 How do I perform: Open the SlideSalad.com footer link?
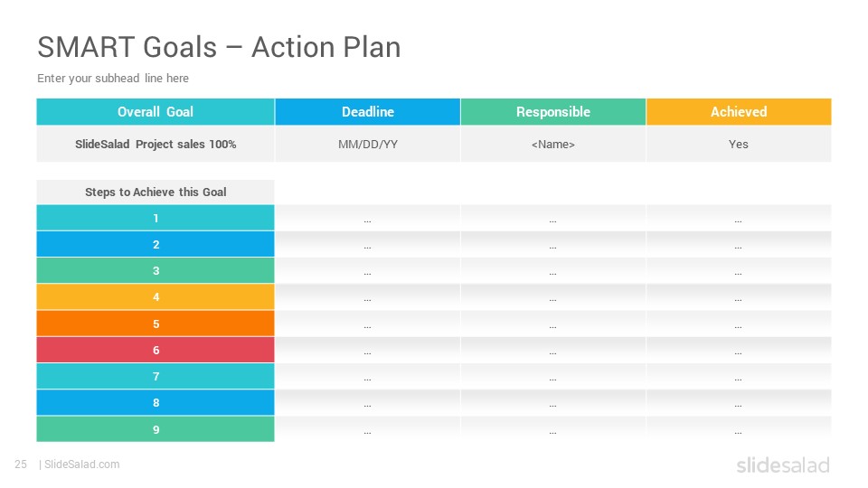click(x=82, y=465)
